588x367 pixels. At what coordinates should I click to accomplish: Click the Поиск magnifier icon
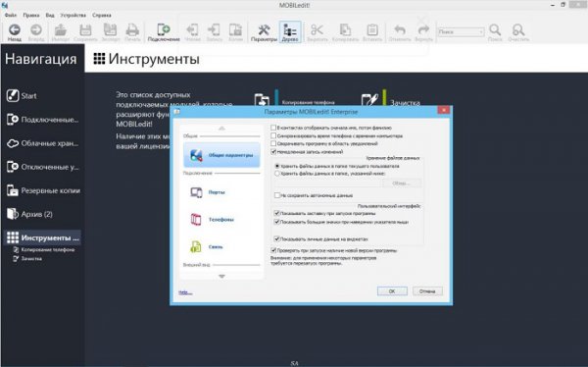tap(495, 32)
